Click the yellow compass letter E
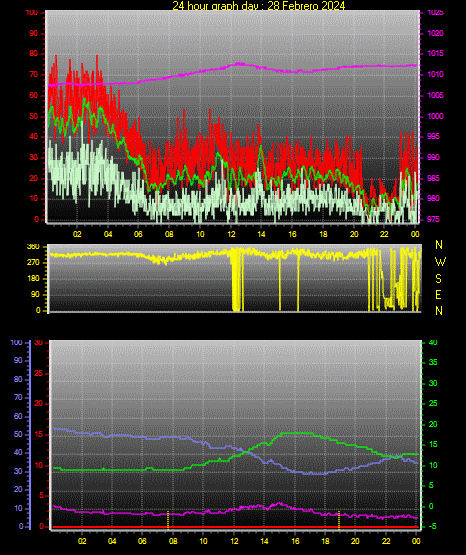This screenshot has height=555, width=466. click(438, 295)
